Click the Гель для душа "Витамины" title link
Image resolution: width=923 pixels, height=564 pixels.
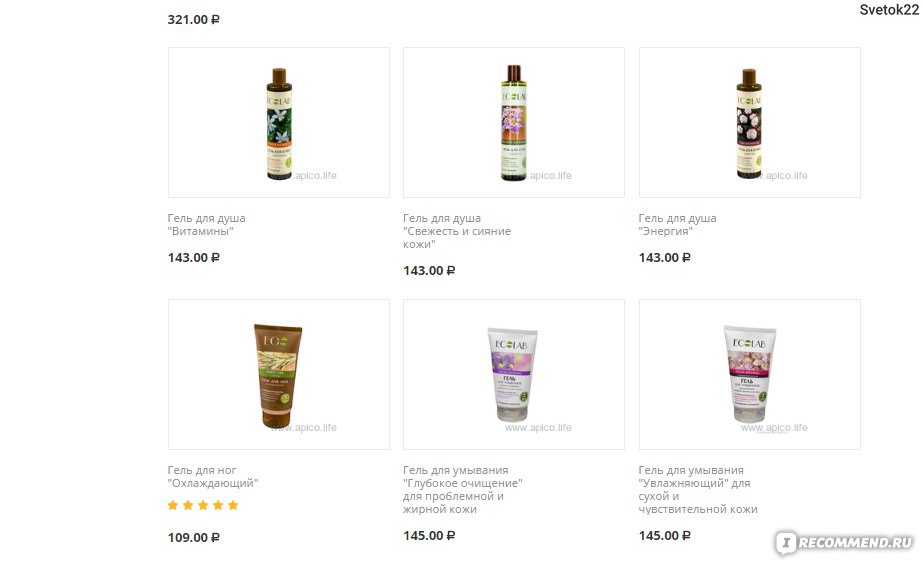pos(207,224)
